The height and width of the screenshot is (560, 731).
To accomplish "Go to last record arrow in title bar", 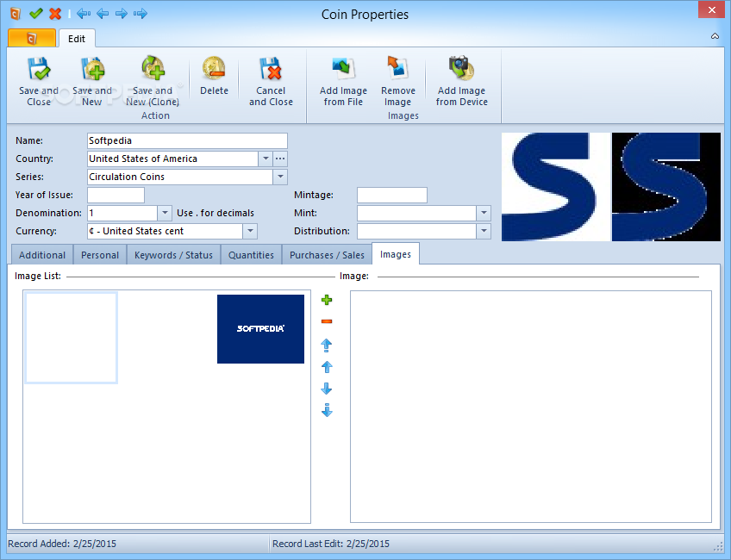I will [x=141, y=14].
